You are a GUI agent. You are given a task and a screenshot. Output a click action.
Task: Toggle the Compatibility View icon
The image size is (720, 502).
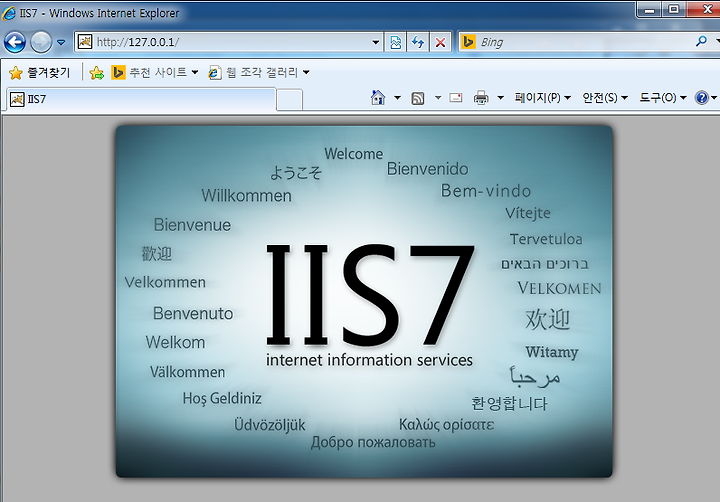(395, 42)
